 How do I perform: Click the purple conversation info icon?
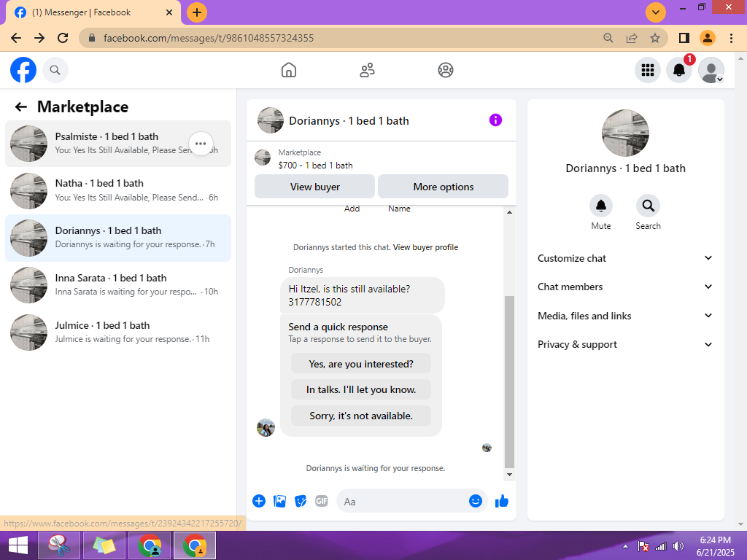point(495,120)
